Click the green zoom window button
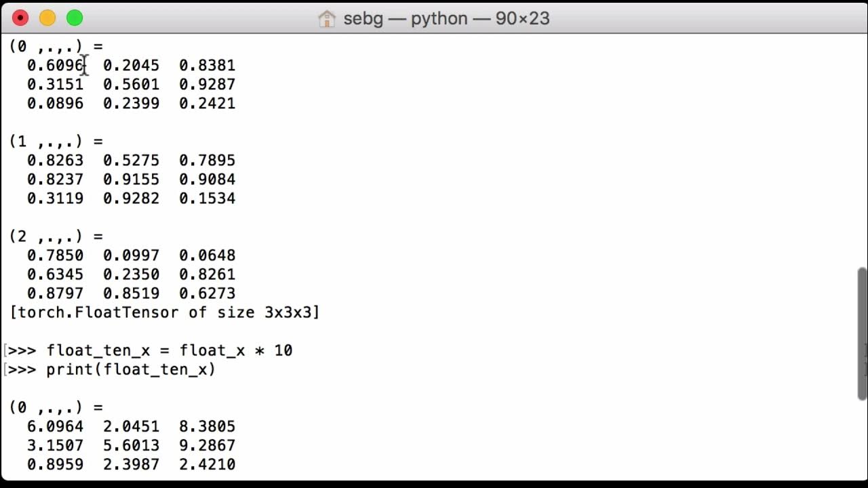This screenshot has height=488, width=868. click(x=75, y=18)
